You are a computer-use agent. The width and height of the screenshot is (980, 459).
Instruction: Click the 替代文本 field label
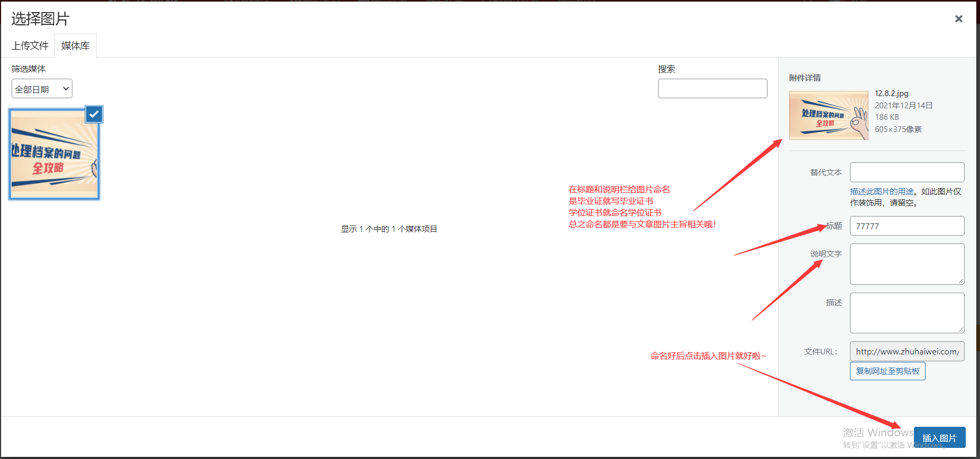826,173
